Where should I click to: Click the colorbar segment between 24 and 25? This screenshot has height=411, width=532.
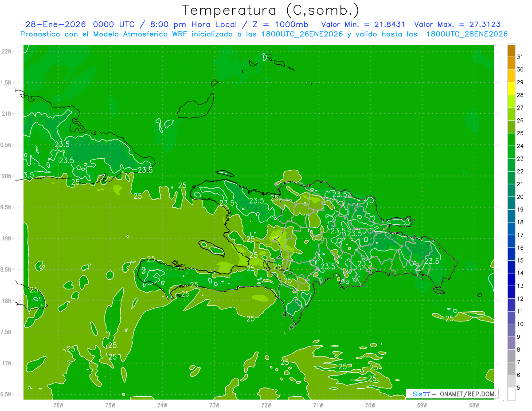click(x=511, y=140)
